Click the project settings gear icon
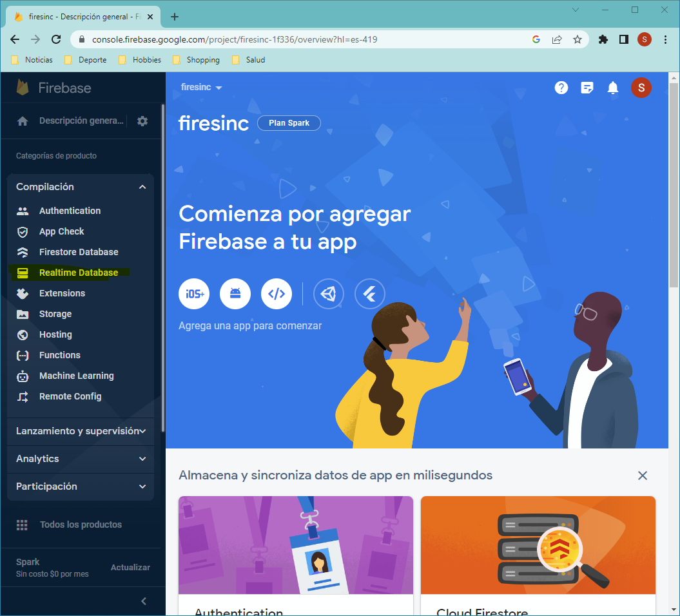680x616 pixels. point(142,121)
